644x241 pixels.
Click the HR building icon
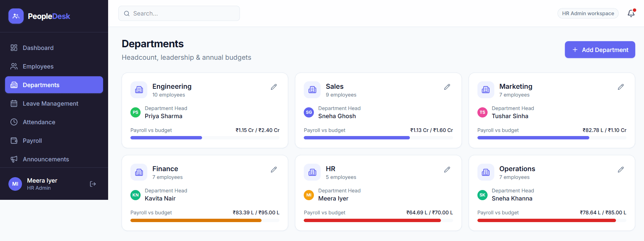(x=312, y=172)
